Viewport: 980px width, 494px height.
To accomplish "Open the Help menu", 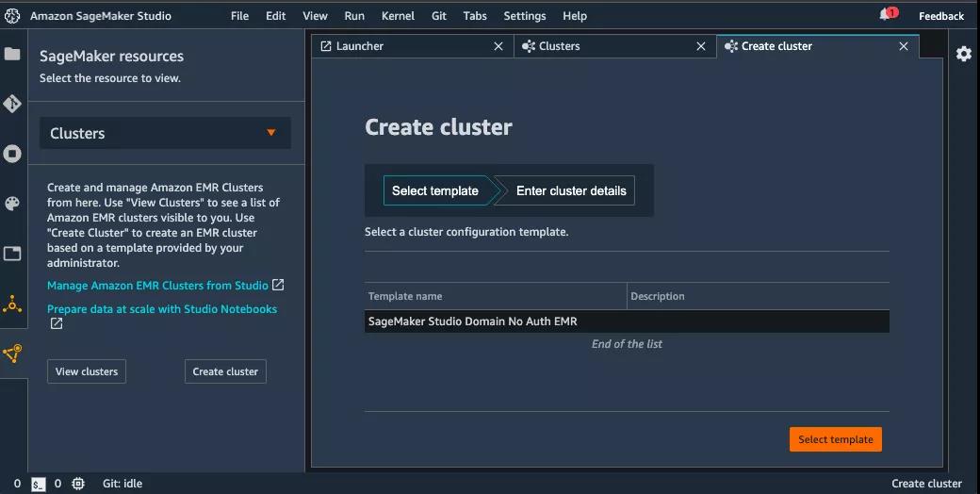I will click(575, 16).
